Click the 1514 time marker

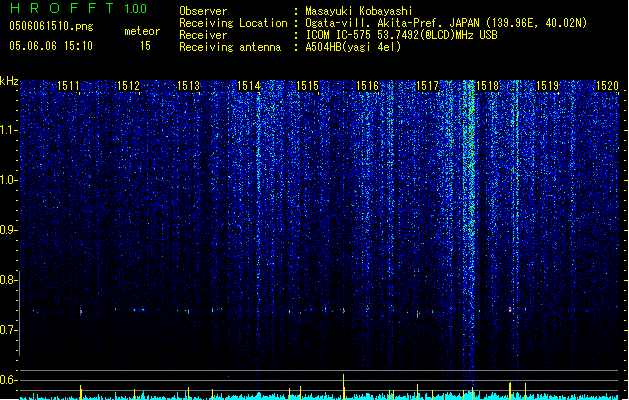249,86
